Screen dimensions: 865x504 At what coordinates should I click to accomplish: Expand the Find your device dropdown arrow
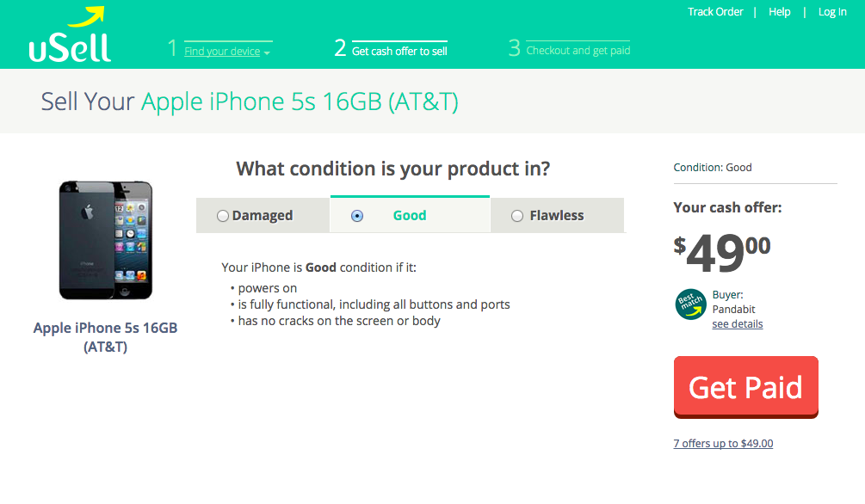pos(267,53)
